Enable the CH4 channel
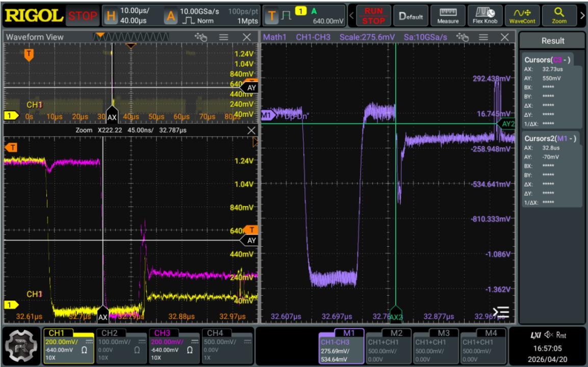 click(227, 346)
